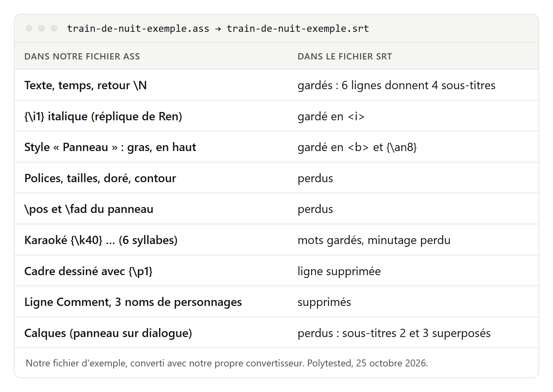Click the title "train-de-nuit-exemple.ass → train-de-nuit-exemple.srt"

(218, 28)
